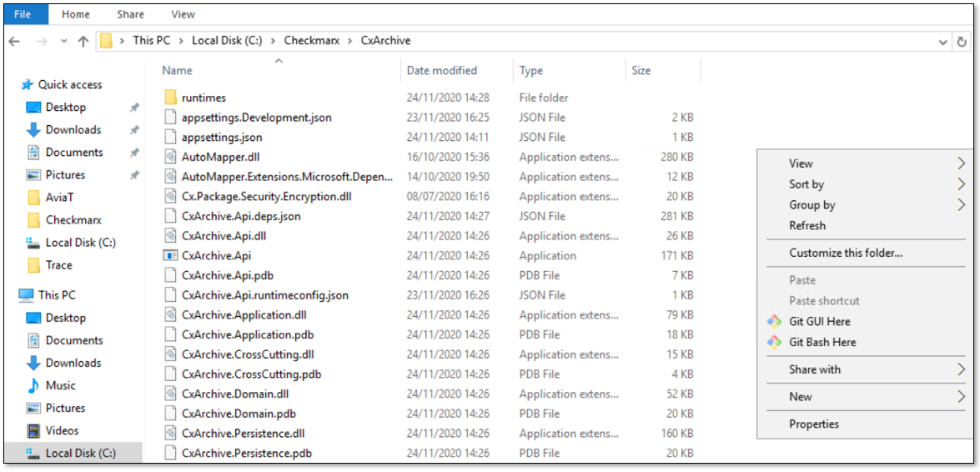Image resolution: width=980 pixels, height=472 pixels.
Task: Go up one folder level arrow
Action: click(83, 41)
